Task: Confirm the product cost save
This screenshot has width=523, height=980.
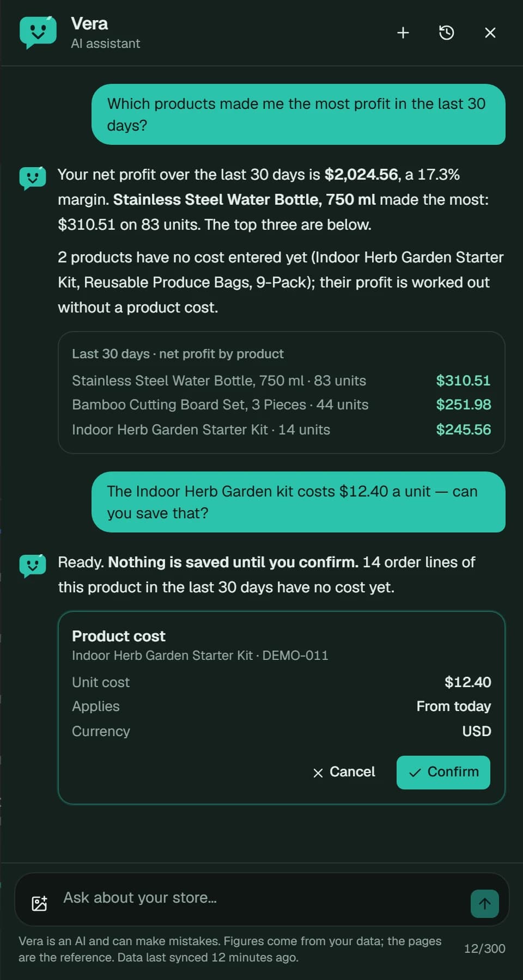Action: click(x=443, y=772)
